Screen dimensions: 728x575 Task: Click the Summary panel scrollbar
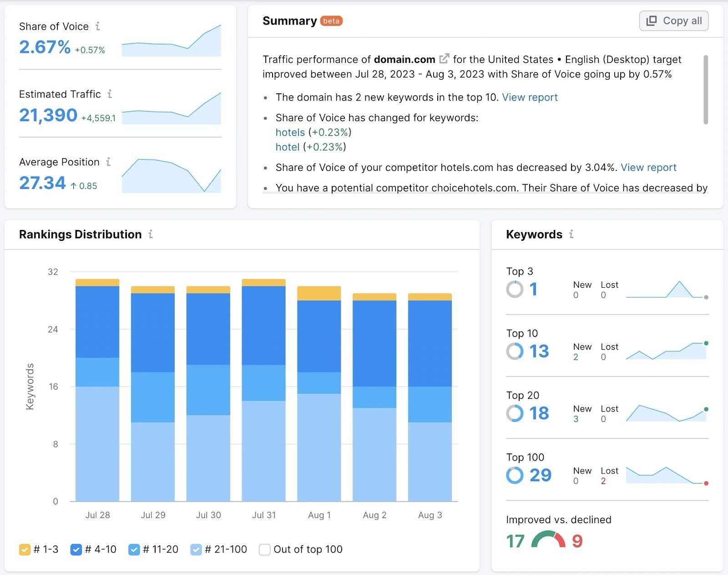coord(707,91)
